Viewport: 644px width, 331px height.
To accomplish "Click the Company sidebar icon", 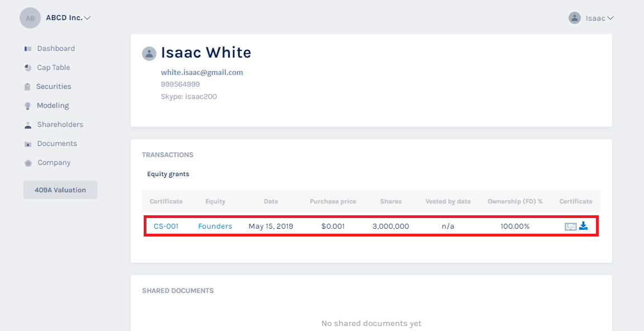I will coord(28,163).
